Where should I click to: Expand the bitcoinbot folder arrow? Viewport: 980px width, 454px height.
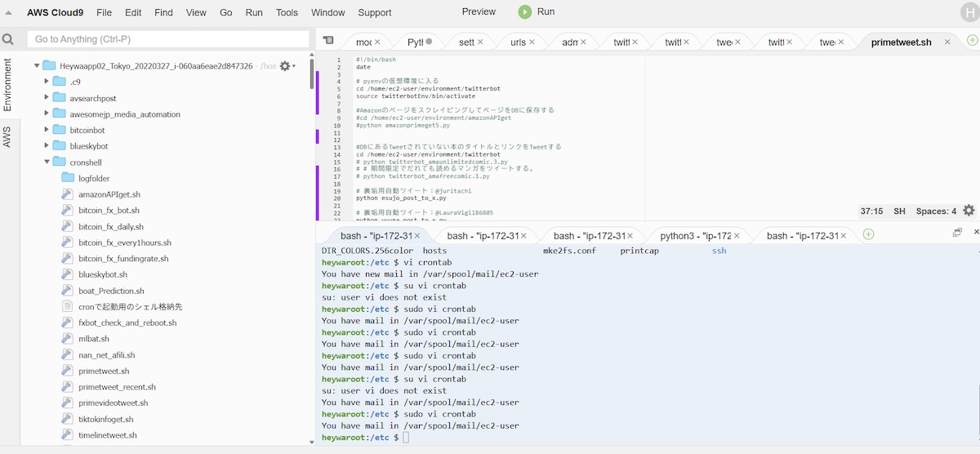click(47, 130)
